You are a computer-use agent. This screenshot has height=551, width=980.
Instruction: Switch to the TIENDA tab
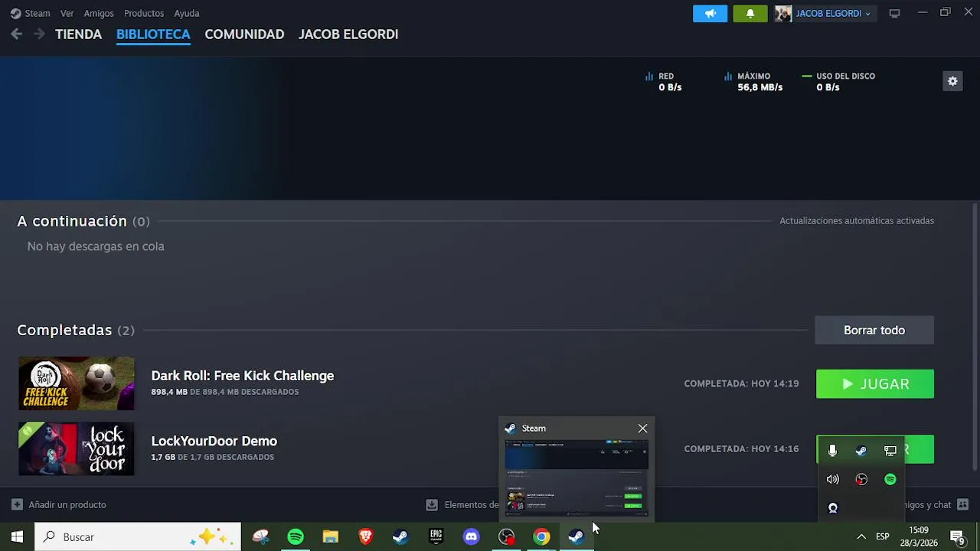tap(78, 34)
